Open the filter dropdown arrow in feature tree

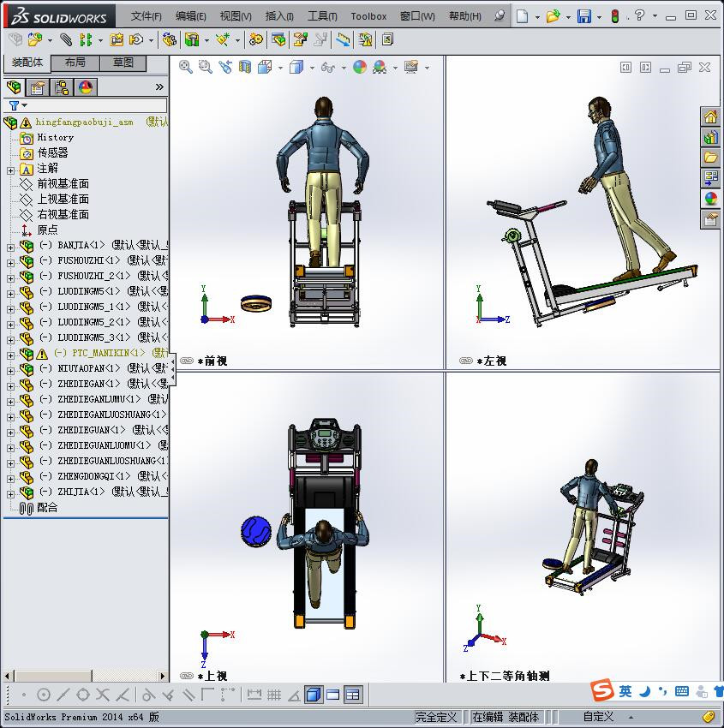(25, 105)
